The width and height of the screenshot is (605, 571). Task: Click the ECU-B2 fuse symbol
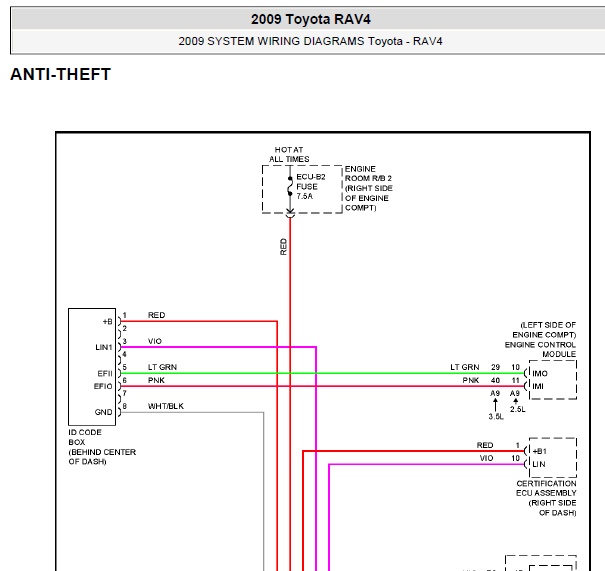[290, 187]
